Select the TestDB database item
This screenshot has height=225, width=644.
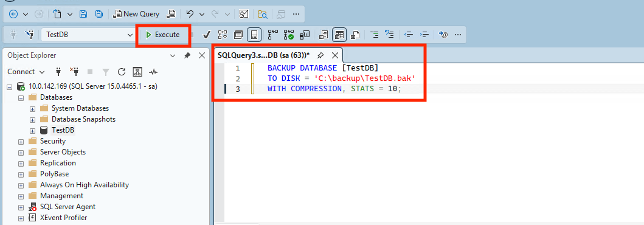63,131
